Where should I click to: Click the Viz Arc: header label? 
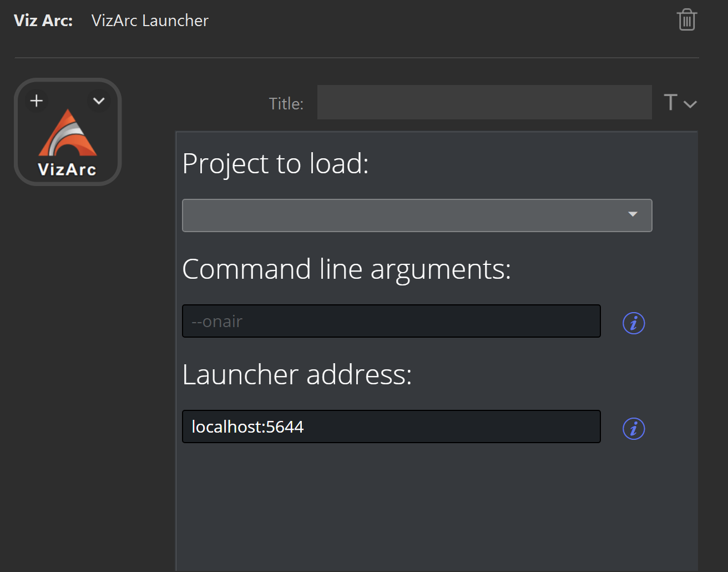(43, 21)
